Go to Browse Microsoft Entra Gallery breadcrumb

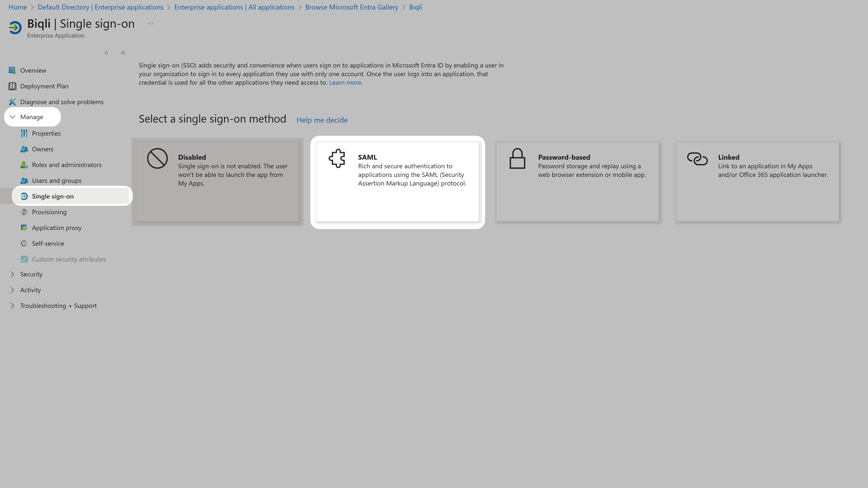[x=352, y=7]
